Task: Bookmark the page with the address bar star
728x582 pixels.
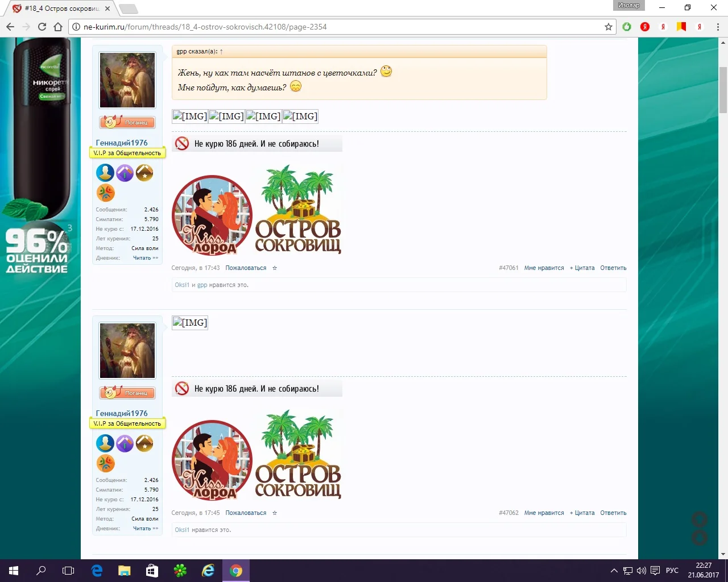Action: click(609, 27)
